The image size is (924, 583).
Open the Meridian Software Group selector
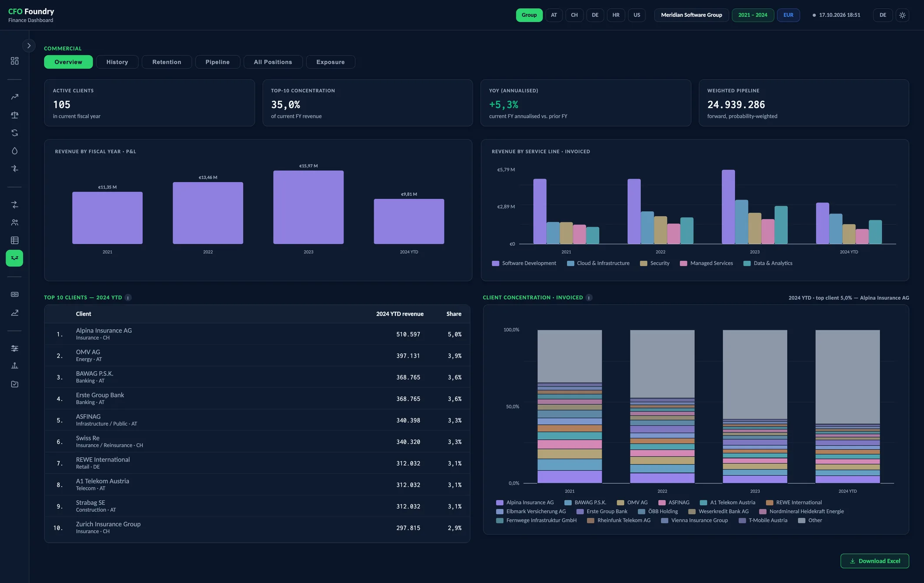[x=691, y=15]
